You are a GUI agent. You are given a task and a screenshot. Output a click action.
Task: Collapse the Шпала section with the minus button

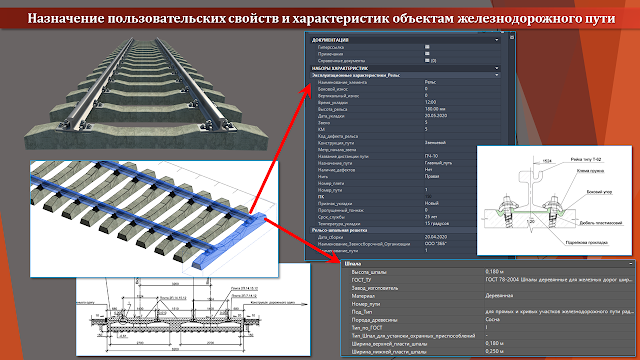(630, 264)
